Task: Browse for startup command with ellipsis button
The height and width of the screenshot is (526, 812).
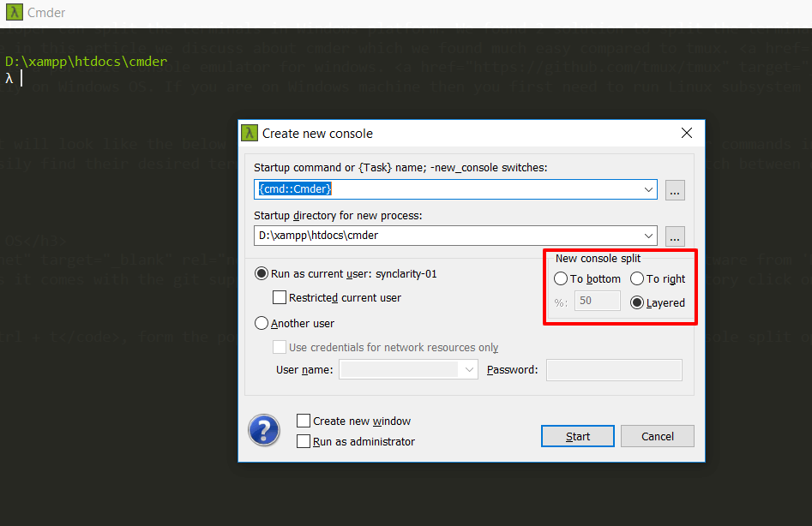Action: [x=675, y=190]
